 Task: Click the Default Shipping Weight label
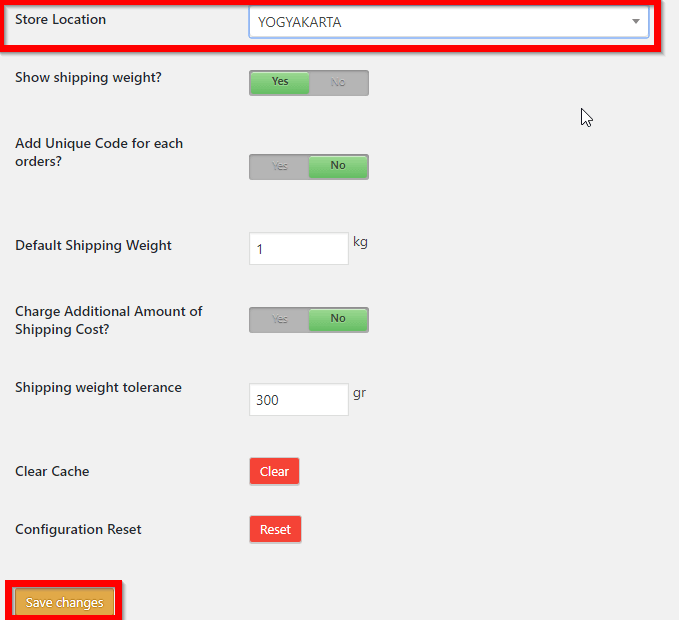(x=94, y=245)
